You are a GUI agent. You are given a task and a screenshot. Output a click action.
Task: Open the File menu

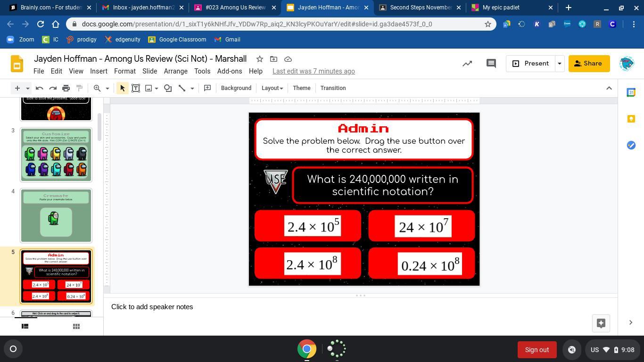(39, 71)
